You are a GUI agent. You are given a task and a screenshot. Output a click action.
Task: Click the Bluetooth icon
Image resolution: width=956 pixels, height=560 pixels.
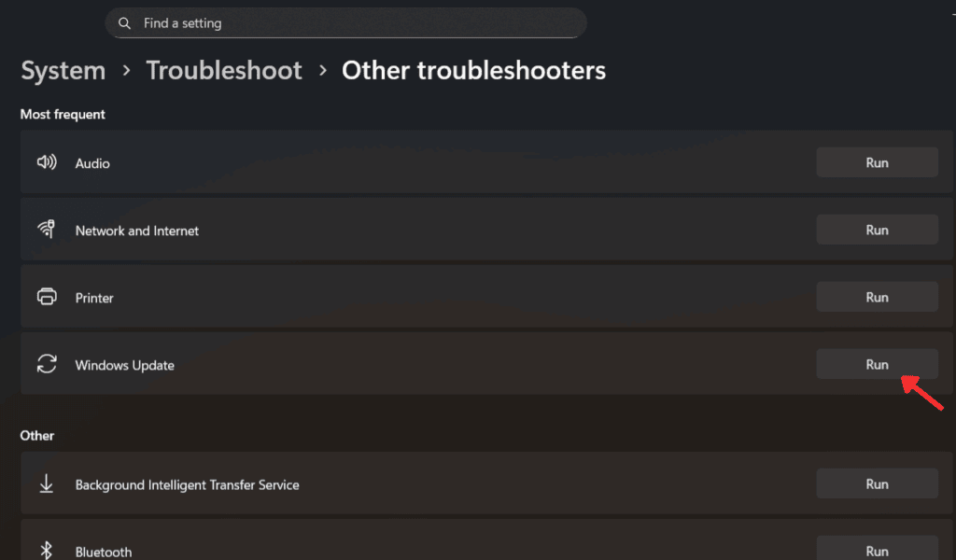[46, 551]
